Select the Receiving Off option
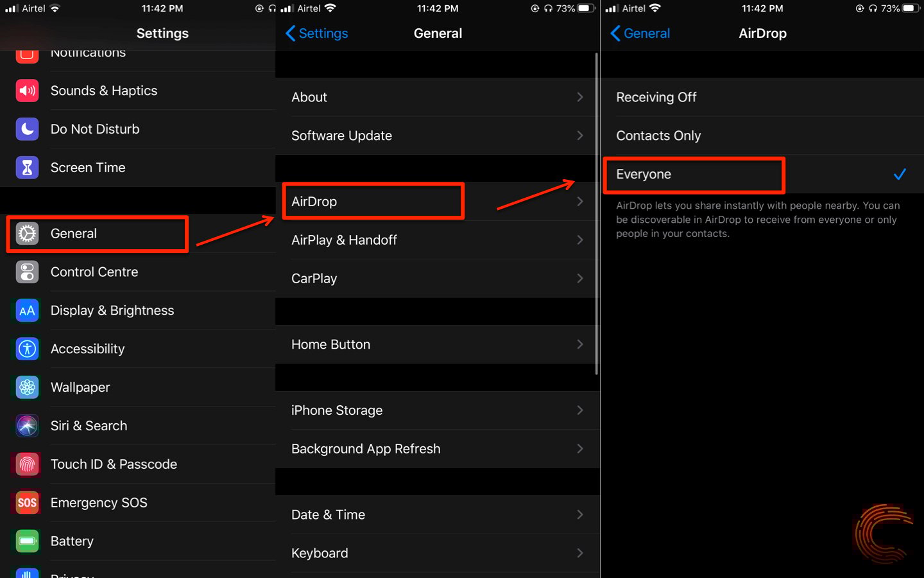 click(x=656, y=97)
